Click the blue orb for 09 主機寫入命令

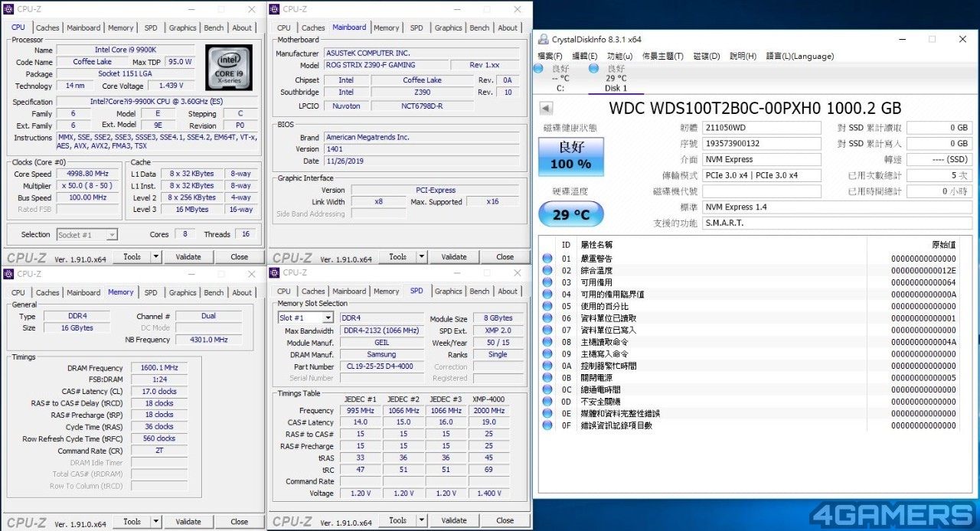click(x=547, y=353)
